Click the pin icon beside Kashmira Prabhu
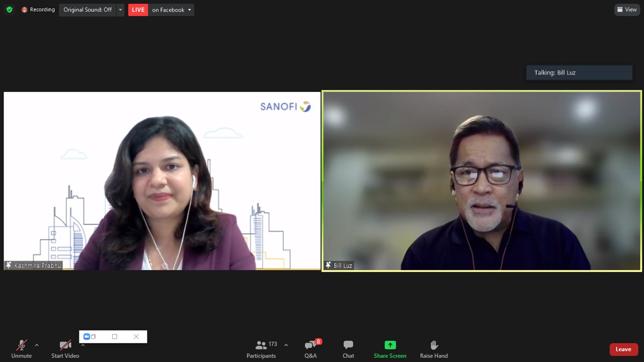The width and height of the screenshot is (644, 362). [9, 265]
